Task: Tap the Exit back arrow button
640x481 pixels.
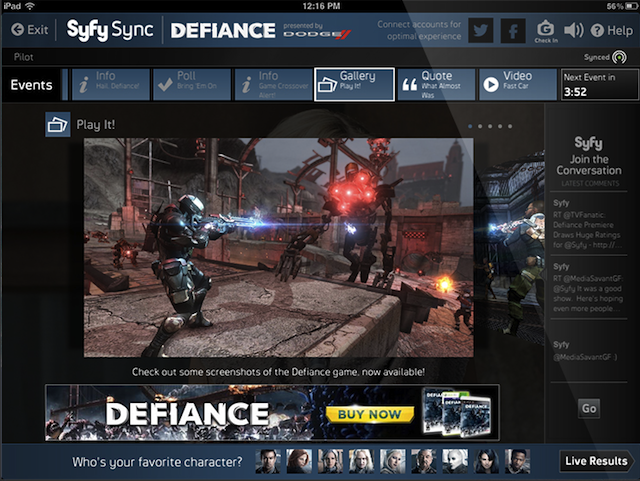Action: coord(29,30)
